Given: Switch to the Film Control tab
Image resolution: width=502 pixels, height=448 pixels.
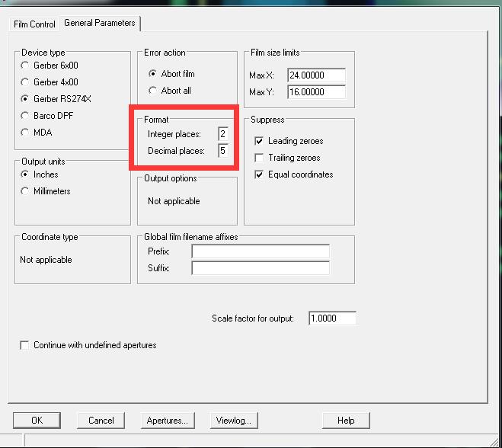Looking at the screenshot, I should pyautogui.click(x=34, y=24).
